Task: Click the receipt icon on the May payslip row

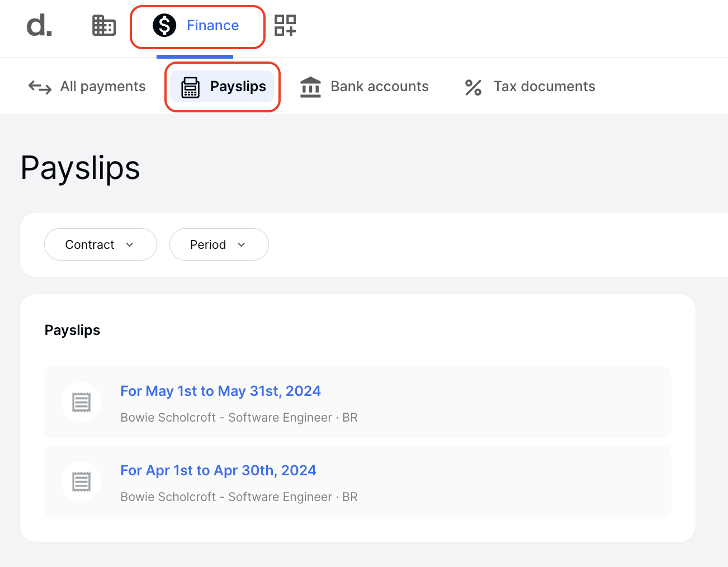Action: 81,401
